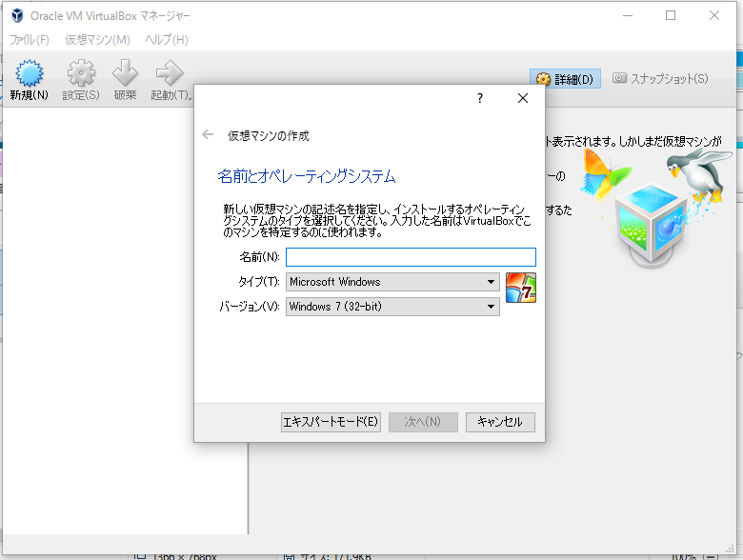
Task: Open the 仮想マシン(M) menu
Action: (x=97, y=40)
